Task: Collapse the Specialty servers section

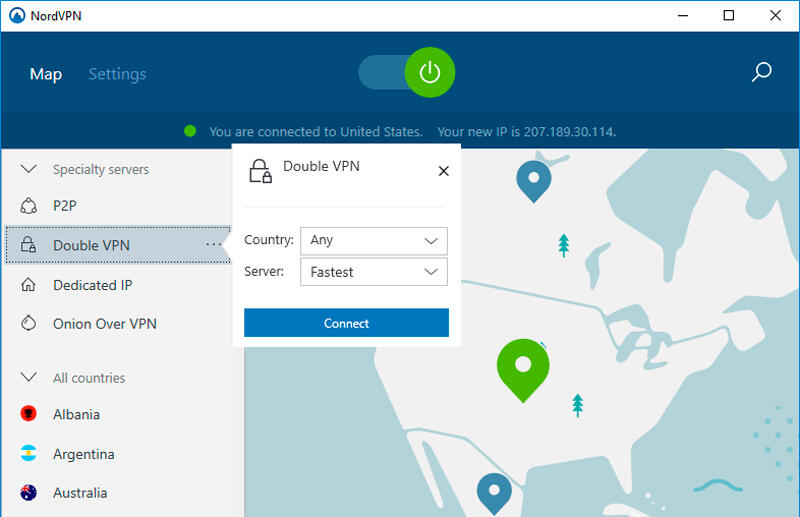Action: pos(29,169)
